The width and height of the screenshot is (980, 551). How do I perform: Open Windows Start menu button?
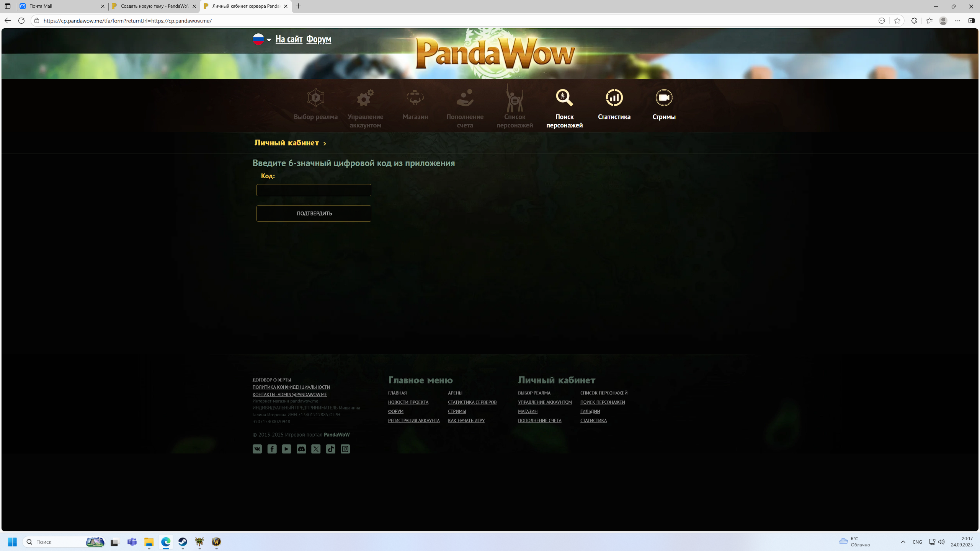[12, 542]
